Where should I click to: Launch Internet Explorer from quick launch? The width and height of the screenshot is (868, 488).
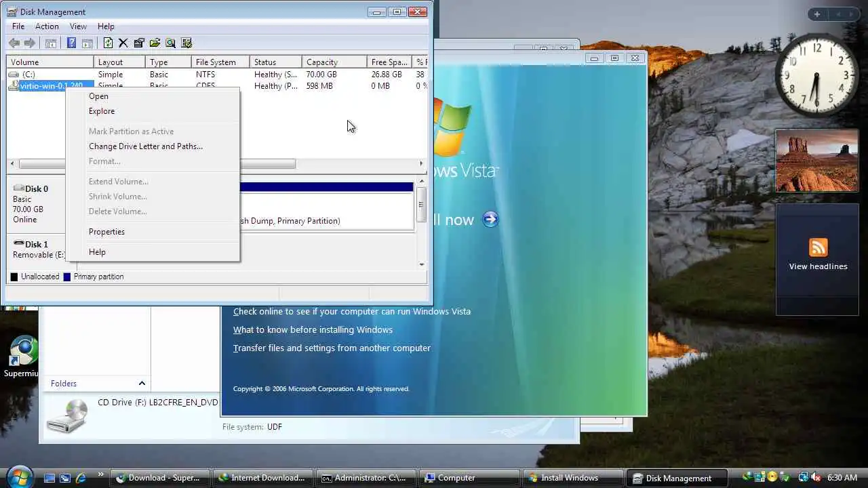(x=81, y=478)
